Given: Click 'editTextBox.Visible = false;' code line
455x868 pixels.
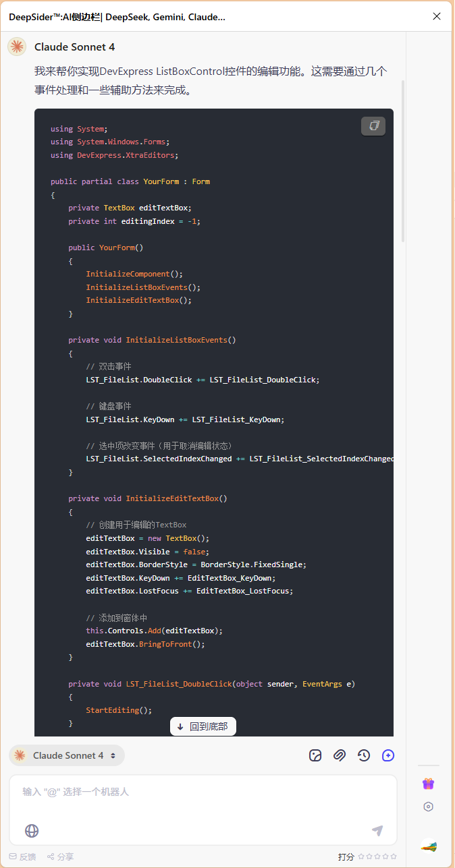Looking at the screenshot, I should (148, 552).
